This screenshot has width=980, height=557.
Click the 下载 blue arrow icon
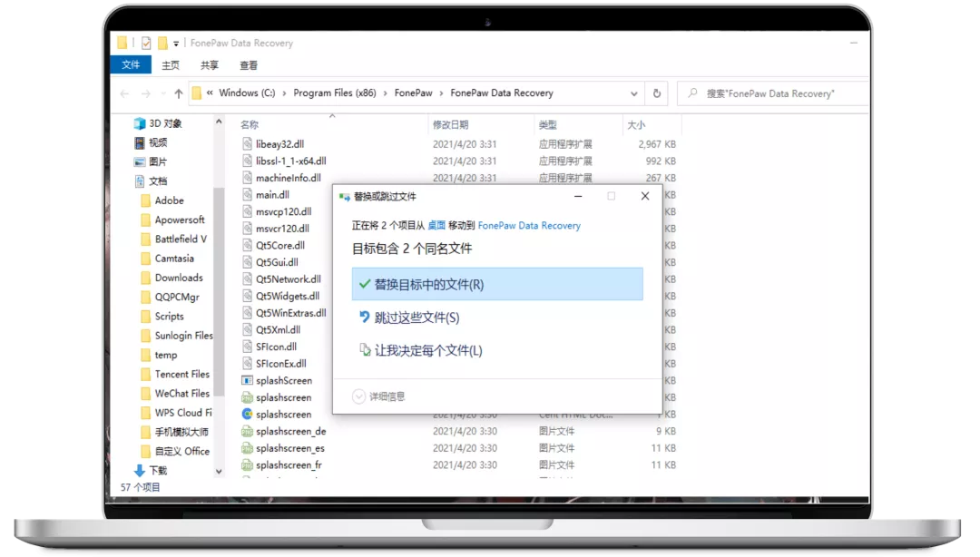pyautogui.click(x=140, y=470)
